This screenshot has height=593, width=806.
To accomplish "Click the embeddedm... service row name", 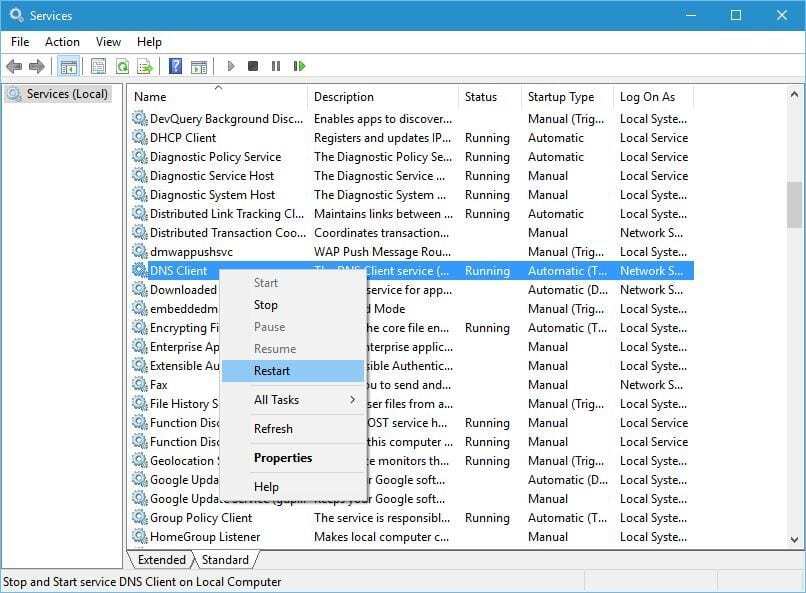I will click(x=184, y=309).
